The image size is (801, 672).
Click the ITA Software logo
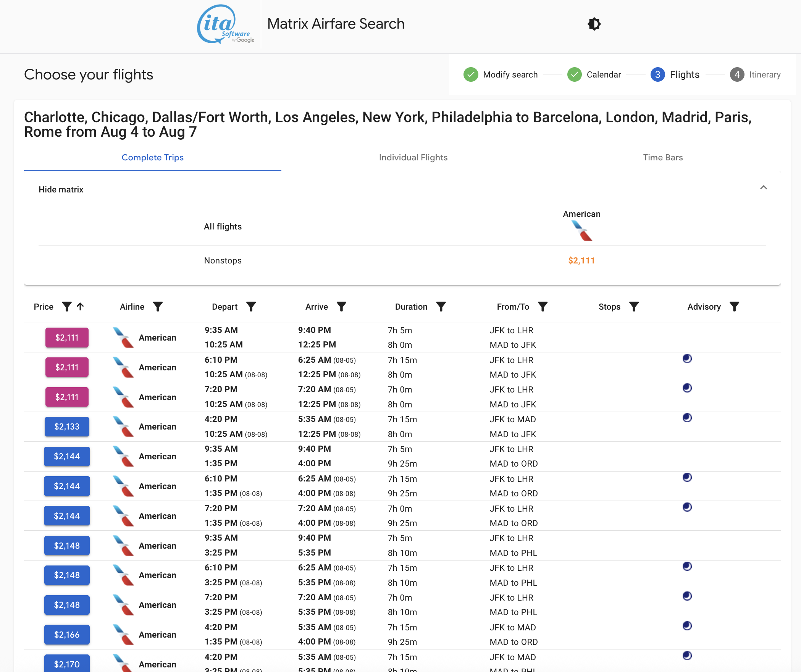pyautogui.click(x=225, y=24)
